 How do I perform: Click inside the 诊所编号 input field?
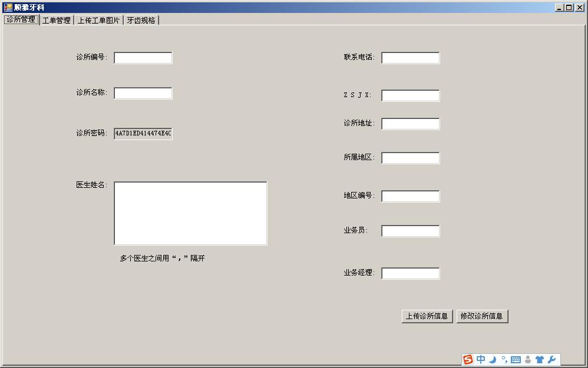(143, 58)
